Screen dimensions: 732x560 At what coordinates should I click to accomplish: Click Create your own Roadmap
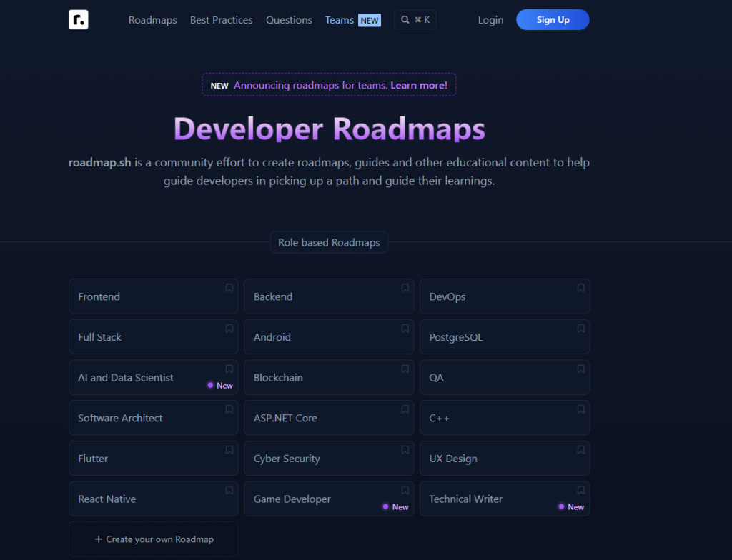pyautogui.click(x=154, y=539)
